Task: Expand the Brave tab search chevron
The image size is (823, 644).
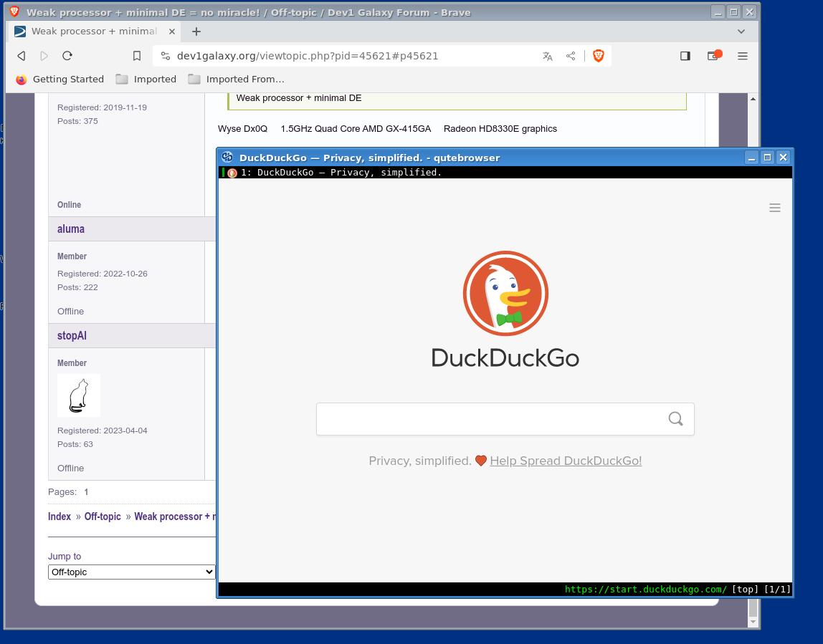Action: pyautogui.click(x=741, y=32)
